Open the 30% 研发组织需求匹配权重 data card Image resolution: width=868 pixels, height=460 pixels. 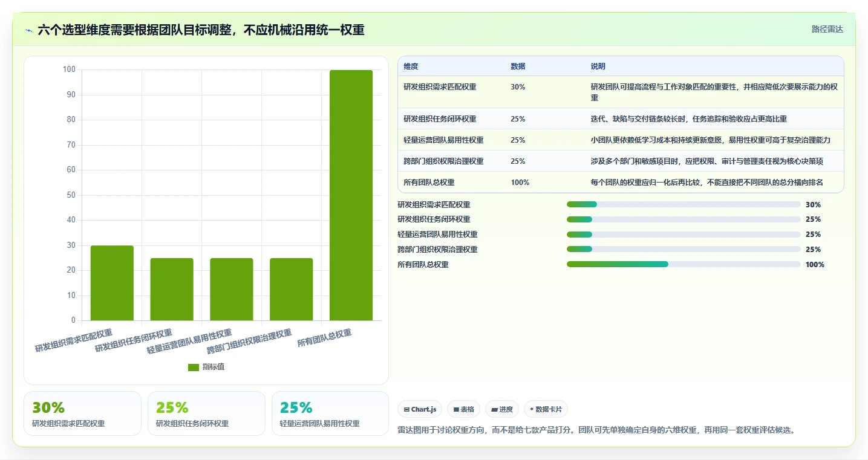82,413
